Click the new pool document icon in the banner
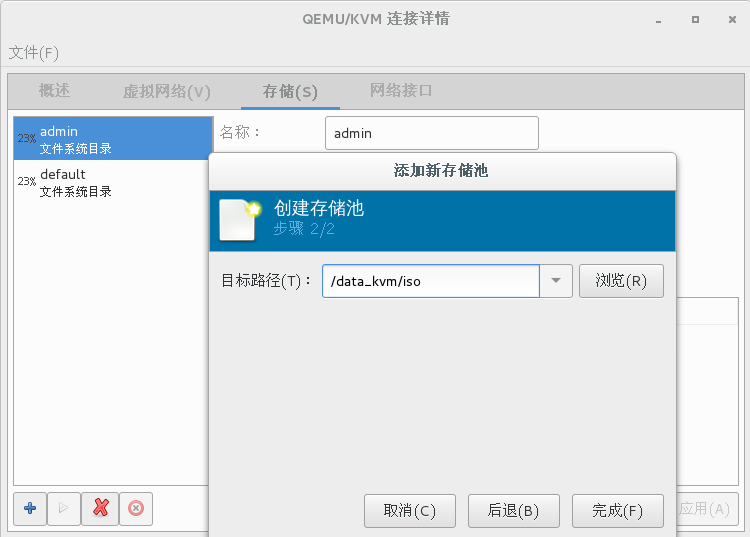The height and width of the screenshot is (537, 750). tap(239, 219)
